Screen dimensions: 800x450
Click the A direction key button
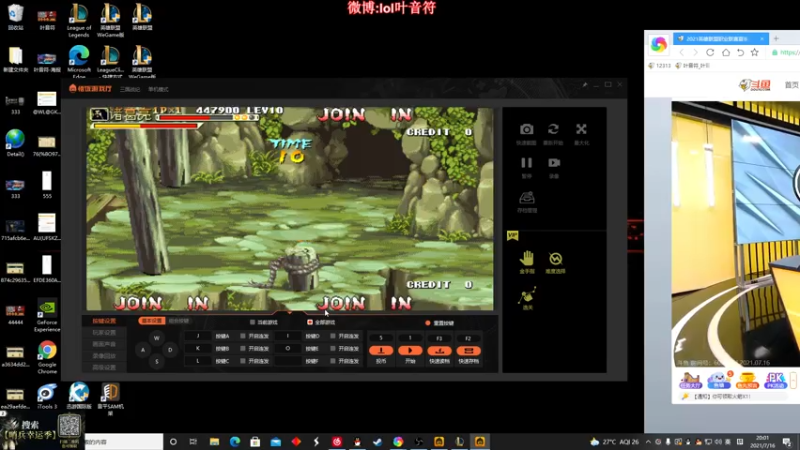click(143, 350)
